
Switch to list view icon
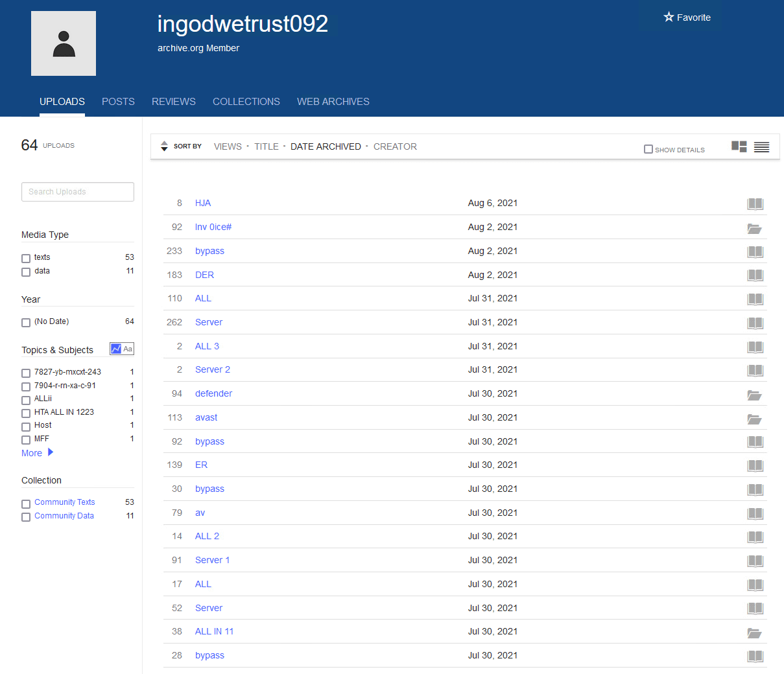coord(761,147)
